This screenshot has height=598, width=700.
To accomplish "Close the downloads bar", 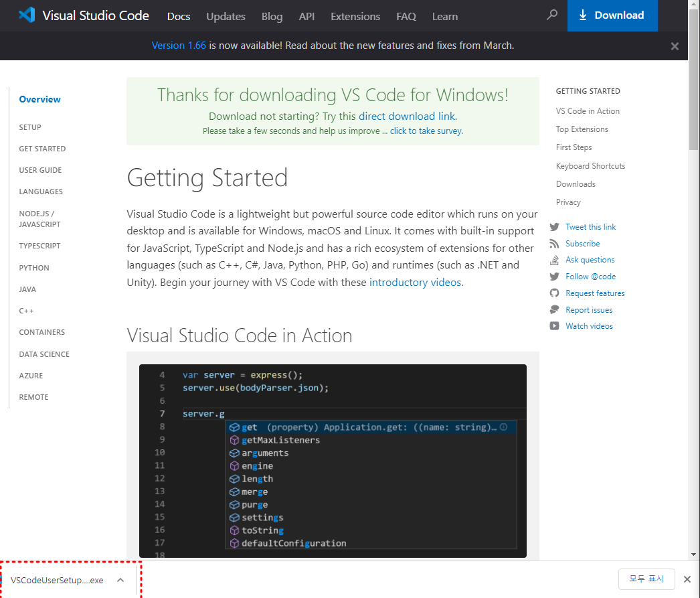I will tap(687, 579).
